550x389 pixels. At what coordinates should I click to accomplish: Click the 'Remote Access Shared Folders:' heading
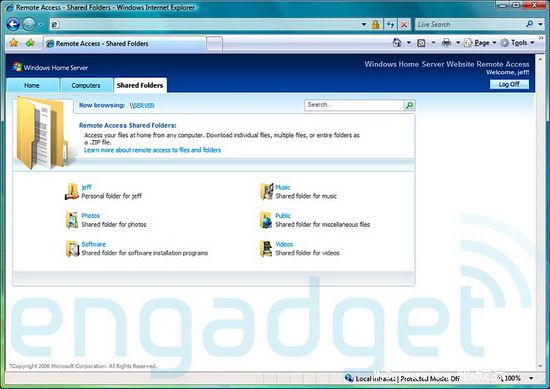coord(128,125)
